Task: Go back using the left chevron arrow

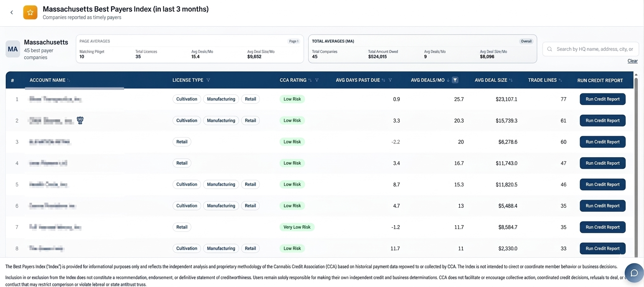Action: [12, 13]
